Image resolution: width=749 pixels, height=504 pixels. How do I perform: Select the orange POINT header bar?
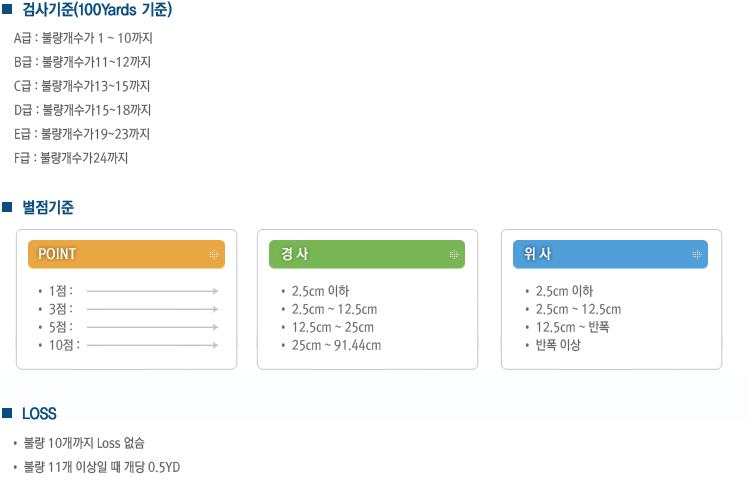[x=126, y=254]
